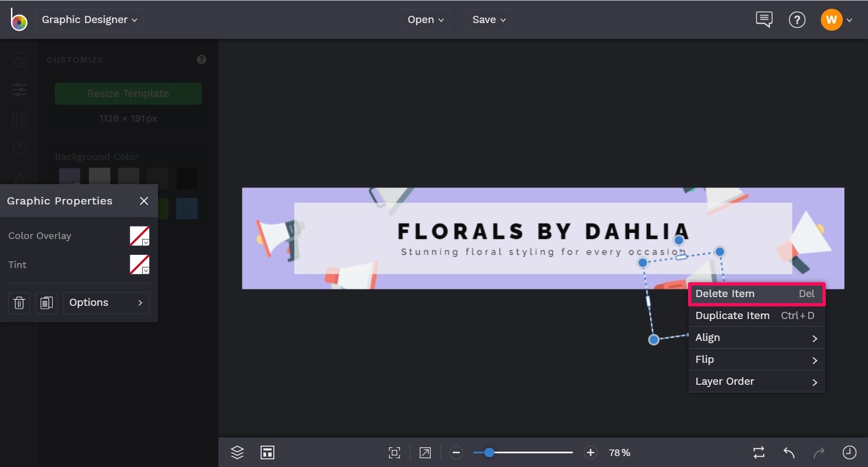Click the fit-to-screen icon
868x467 pixels.
394,452
